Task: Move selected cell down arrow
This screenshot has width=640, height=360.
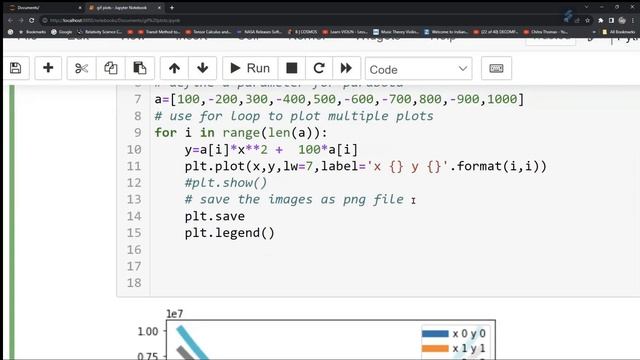Action: pos(202,68)
